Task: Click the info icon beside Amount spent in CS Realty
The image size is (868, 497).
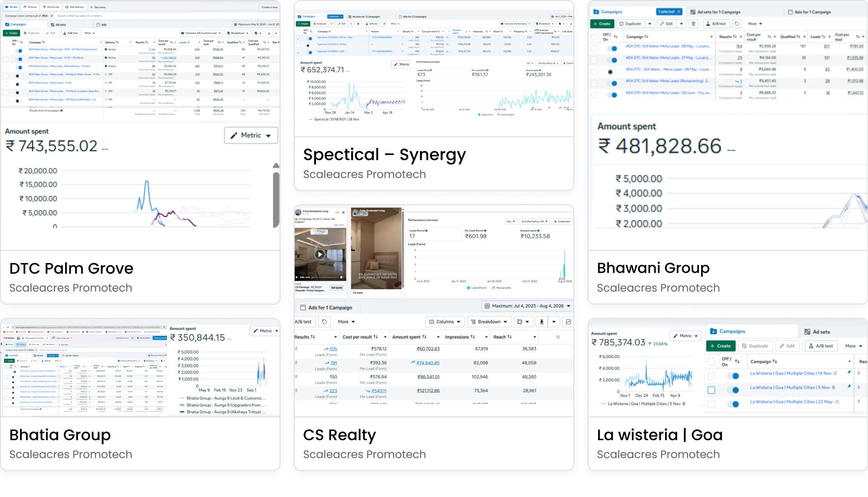Action: (x=538, y=231)
